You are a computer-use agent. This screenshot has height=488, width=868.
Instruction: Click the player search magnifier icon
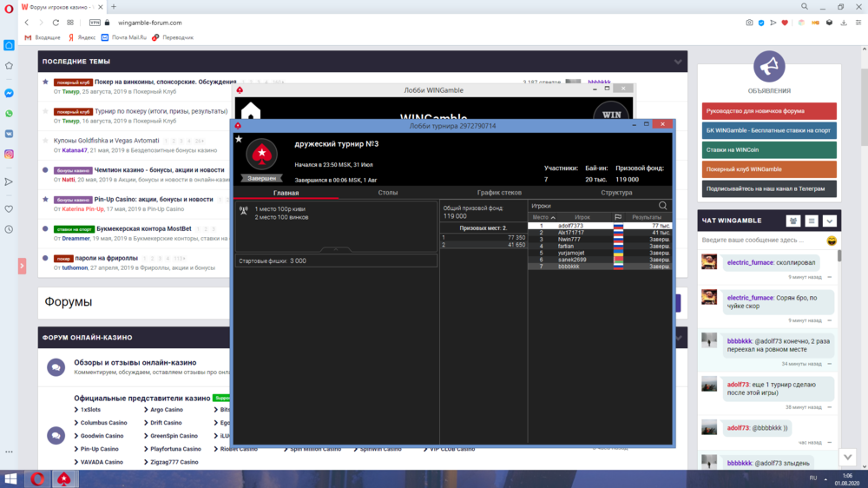pos(663,206)
